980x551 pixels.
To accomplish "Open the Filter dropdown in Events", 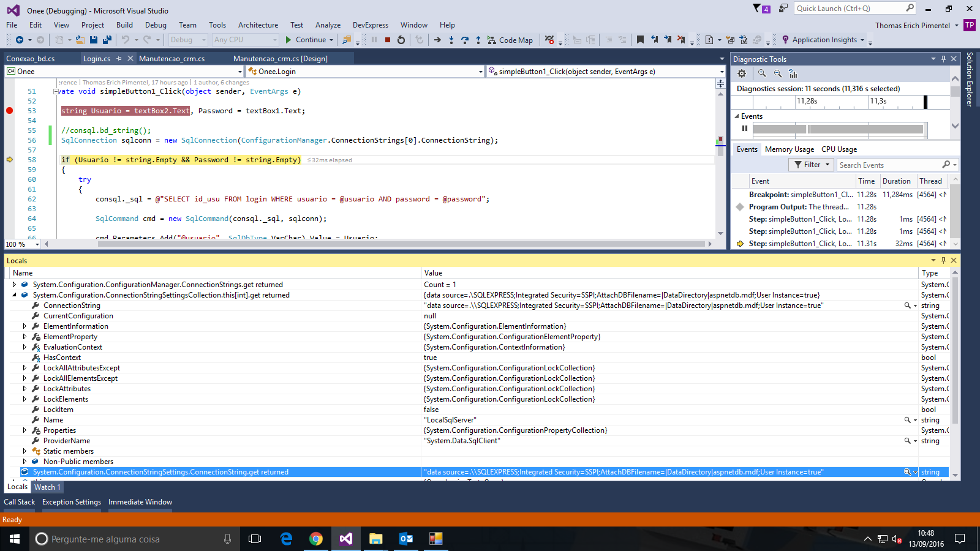I will click(x=812, y=165).
